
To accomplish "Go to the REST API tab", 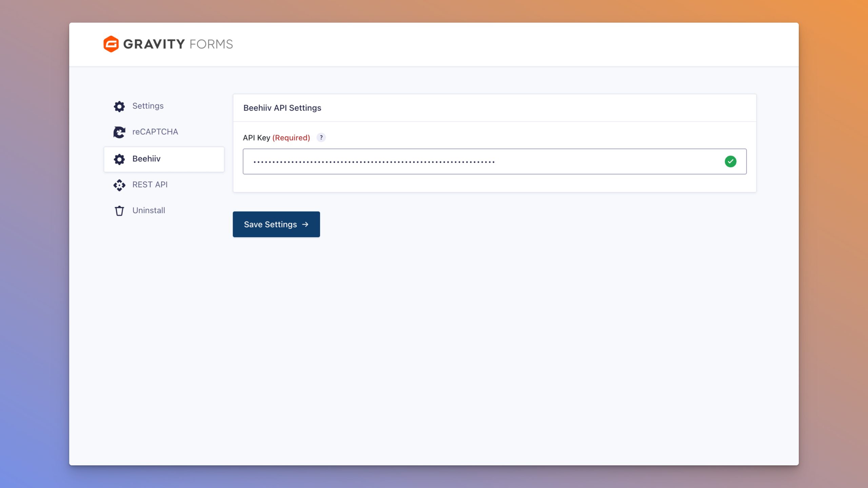I will pyautogui.click(x=150, y=185).
